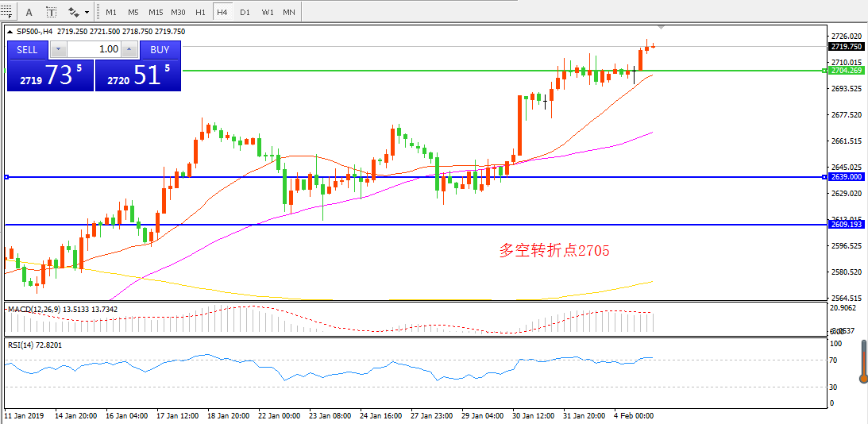This screenshot has width=868, height=424.
Task: Click the Arrows objects icon
Action: pyautogui.click(x=73, y=12)
